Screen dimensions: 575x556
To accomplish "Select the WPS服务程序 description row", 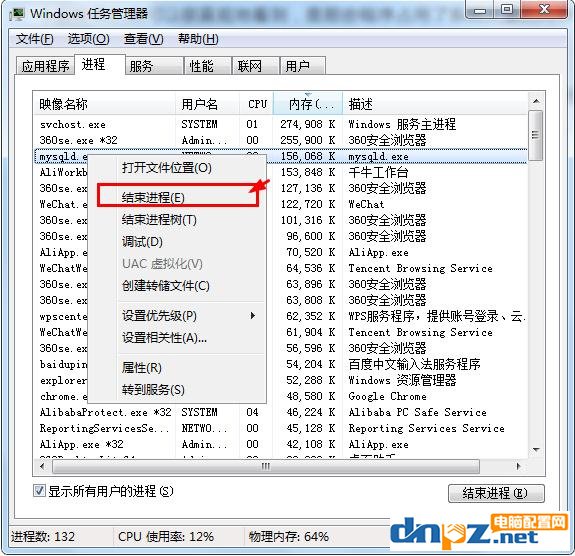I will click(436, 316).
